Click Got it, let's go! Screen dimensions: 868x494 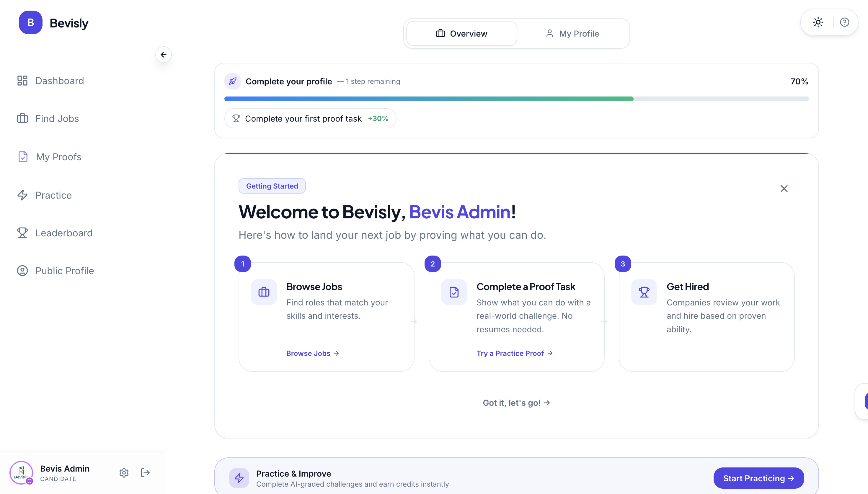point(516,403)
